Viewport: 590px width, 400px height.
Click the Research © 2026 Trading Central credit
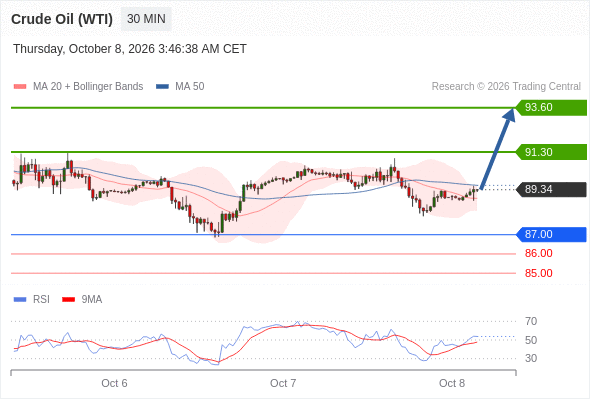(506, 87)
